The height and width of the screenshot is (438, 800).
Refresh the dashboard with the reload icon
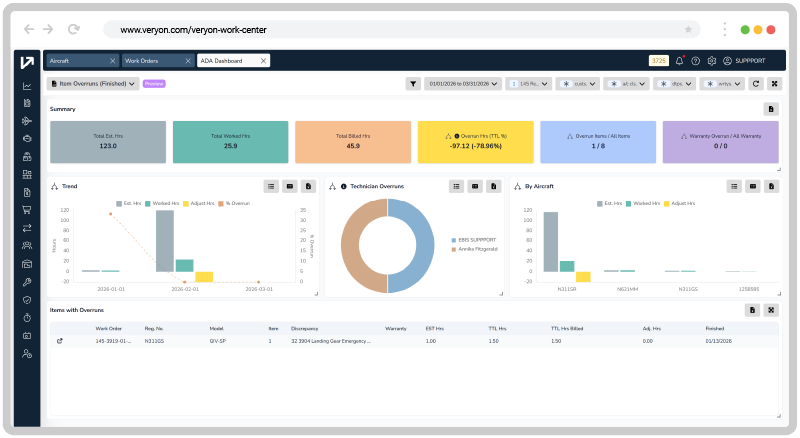[x=756, y=84]
